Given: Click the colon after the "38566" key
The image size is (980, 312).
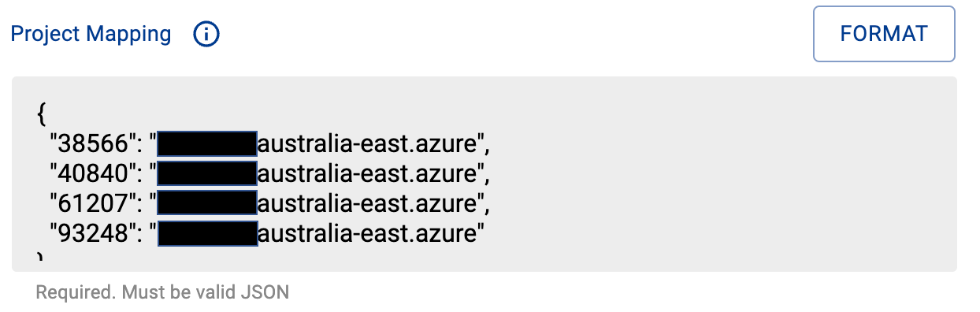Looking at the screenshot, I should coord(135,146).
